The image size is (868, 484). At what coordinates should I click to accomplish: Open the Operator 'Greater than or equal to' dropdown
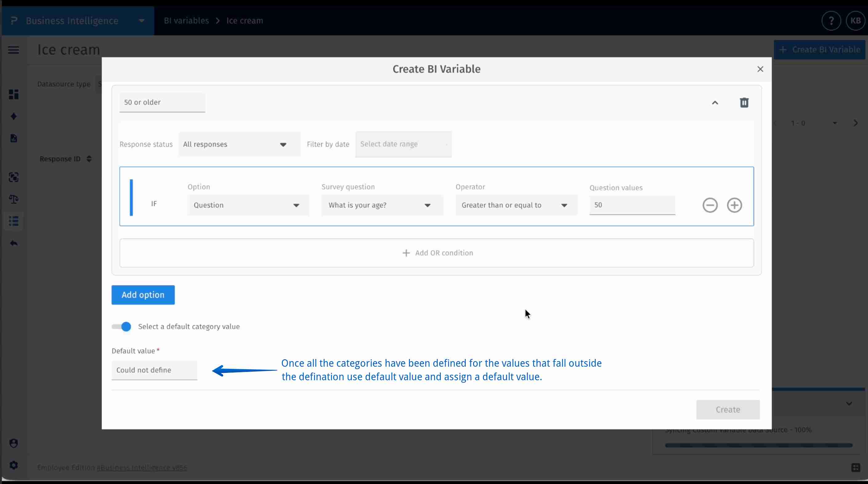(516, 205)
